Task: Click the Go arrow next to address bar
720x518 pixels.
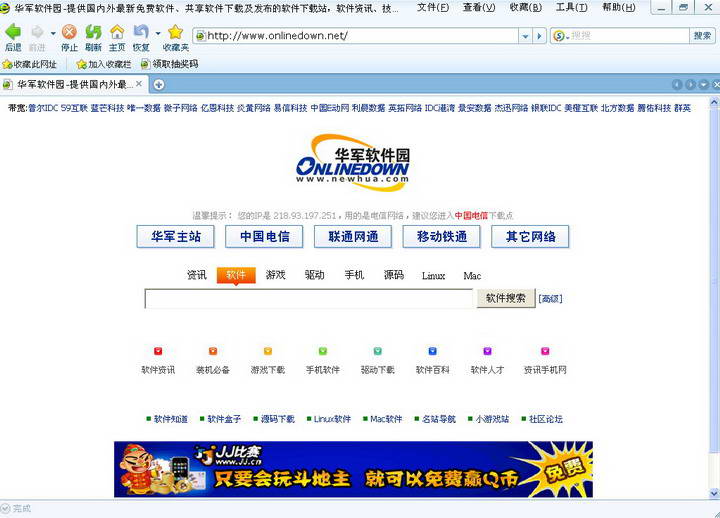Action: coord(539,36)
